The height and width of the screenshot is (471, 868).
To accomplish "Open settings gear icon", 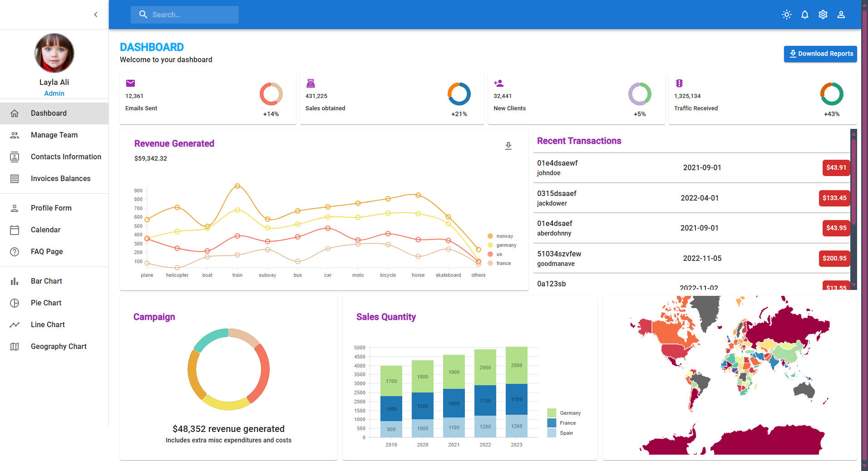I will (823, 15).
